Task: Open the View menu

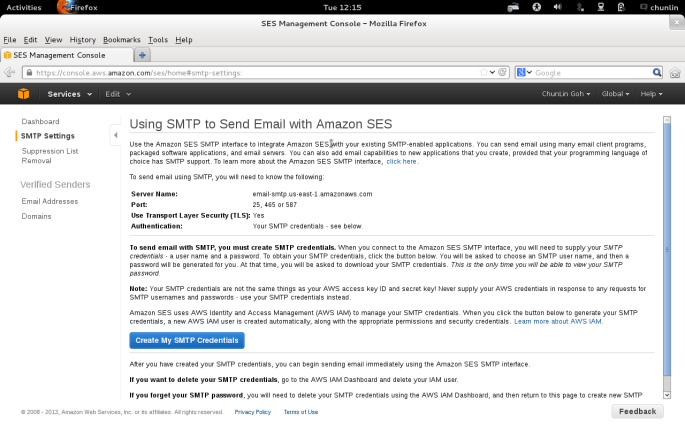Action: click(53, 40)
